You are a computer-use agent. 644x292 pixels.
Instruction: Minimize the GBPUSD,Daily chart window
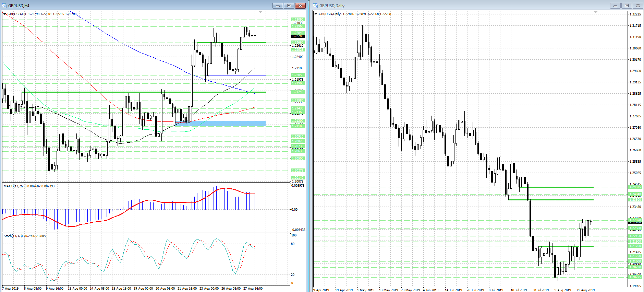click(x=615, y=5)
